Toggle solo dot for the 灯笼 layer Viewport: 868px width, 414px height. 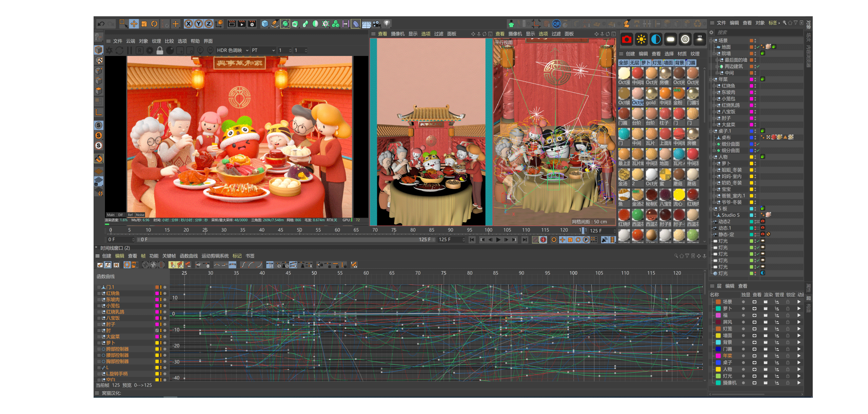point(744,329)
